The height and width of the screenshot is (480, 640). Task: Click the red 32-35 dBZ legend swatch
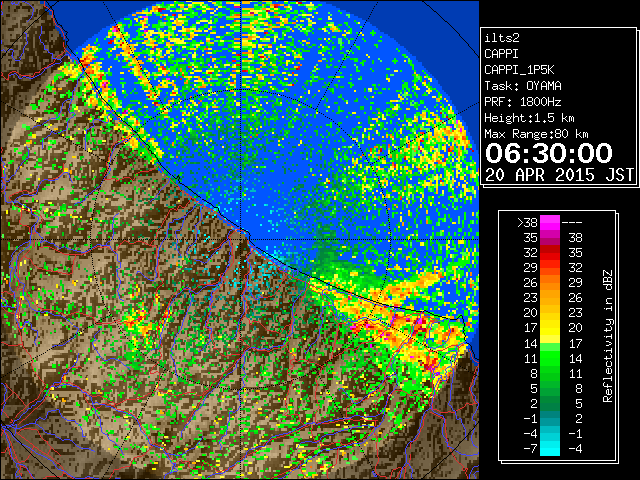[x=550, y=253]
